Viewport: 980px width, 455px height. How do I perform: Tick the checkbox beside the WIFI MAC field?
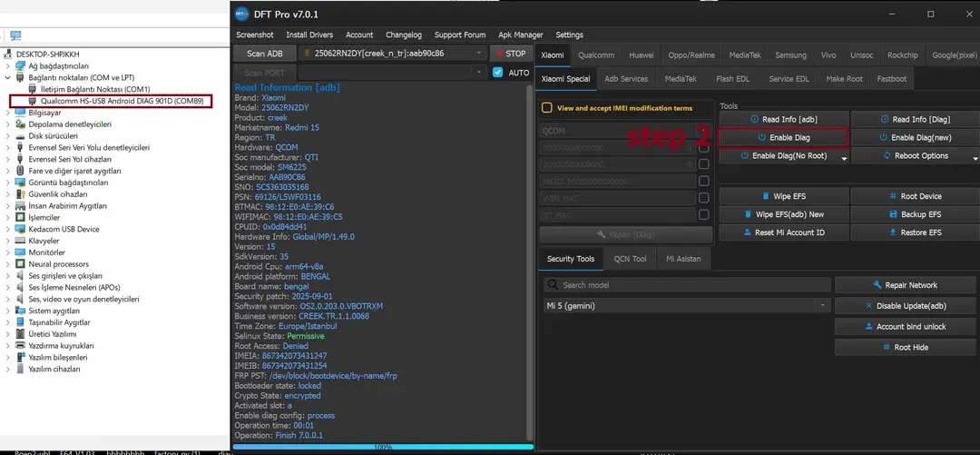click(704, 198)
